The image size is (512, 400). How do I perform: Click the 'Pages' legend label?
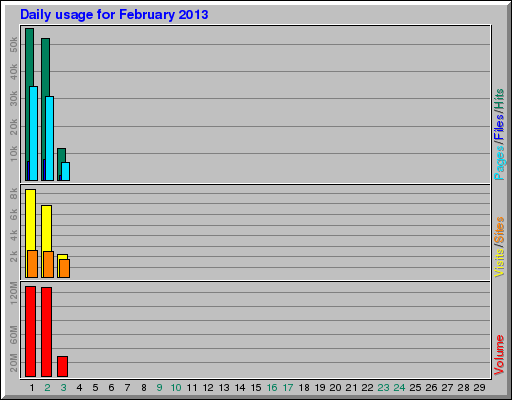click(499, 163)
